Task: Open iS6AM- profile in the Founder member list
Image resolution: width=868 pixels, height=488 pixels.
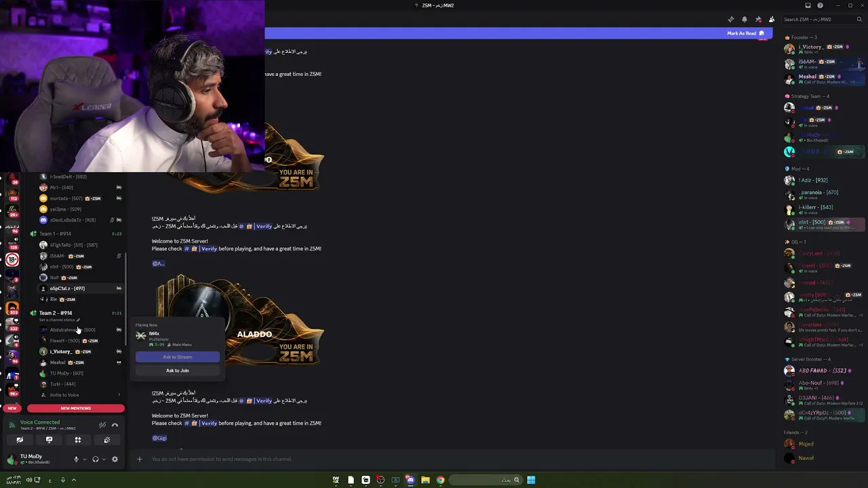Action: (x=823, y=63)
